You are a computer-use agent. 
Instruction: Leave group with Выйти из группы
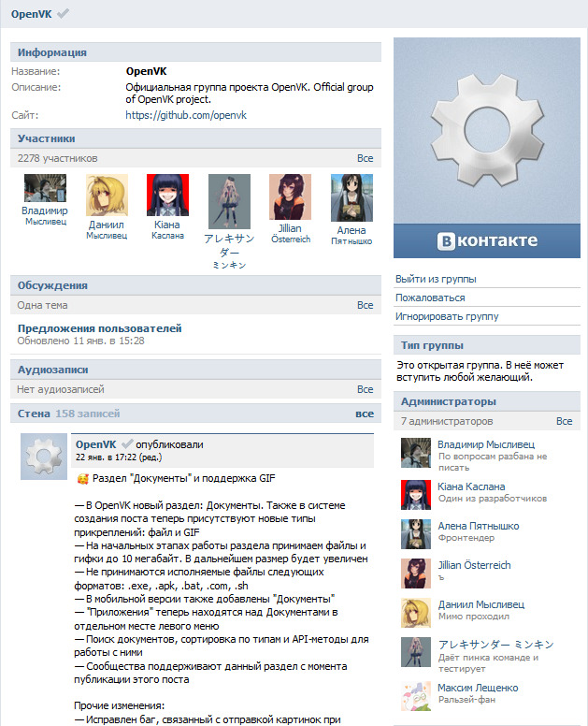coord(436,279)
